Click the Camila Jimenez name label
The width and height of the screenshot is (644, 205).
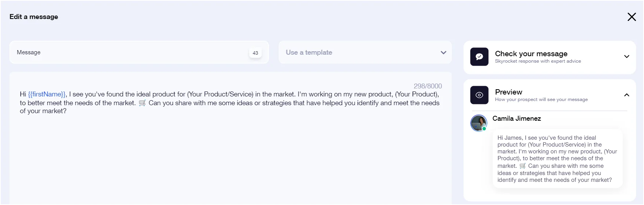click(x=517, y=118)
